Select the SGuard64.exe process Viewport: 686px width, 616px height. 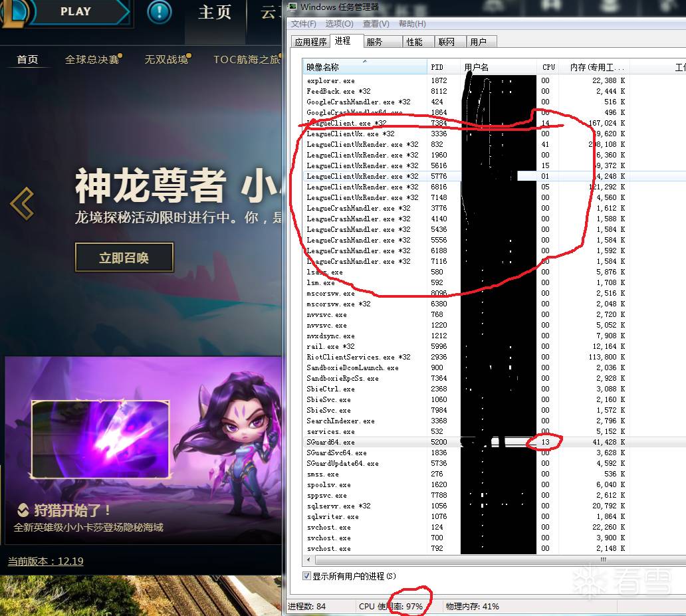[x=495, y=442]
